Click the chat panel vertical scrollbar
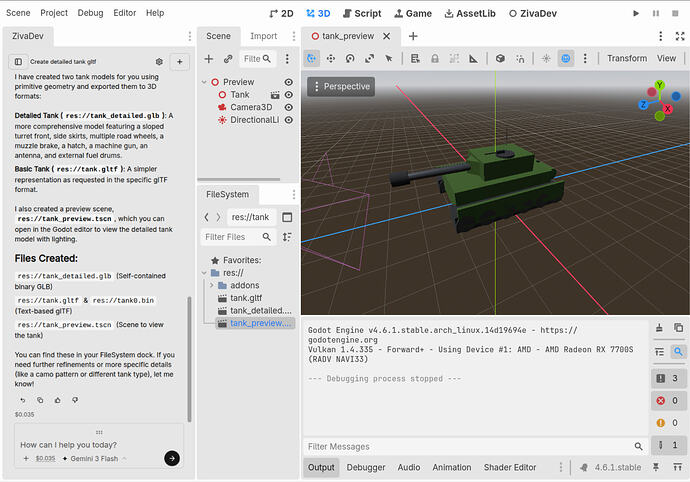Image resolution: width=690 pixels, height=482 pixels. (189, 359)
